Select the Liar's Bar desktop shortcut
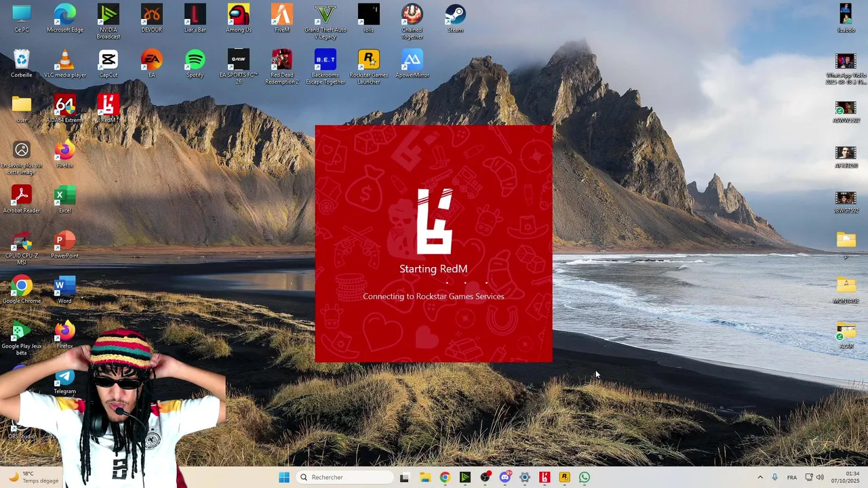Viewport: 868px width, 488px height. click(195, 18)
